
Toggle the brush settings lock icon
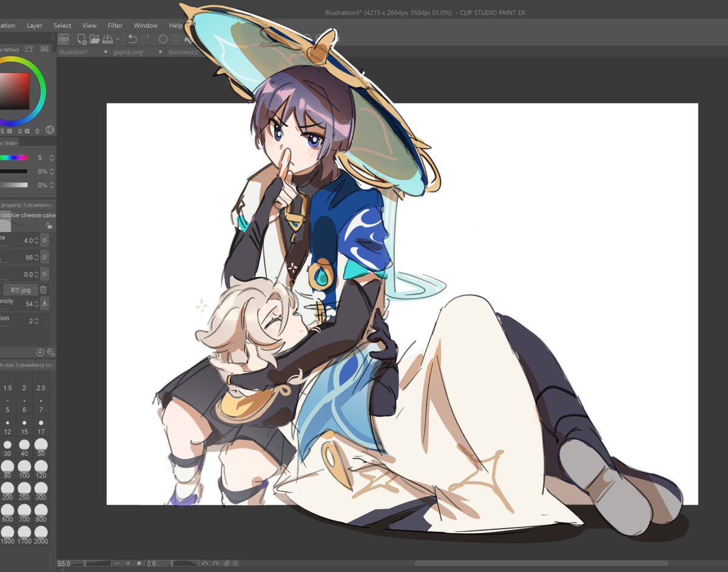pyautogui.click(x=49, y=226)
